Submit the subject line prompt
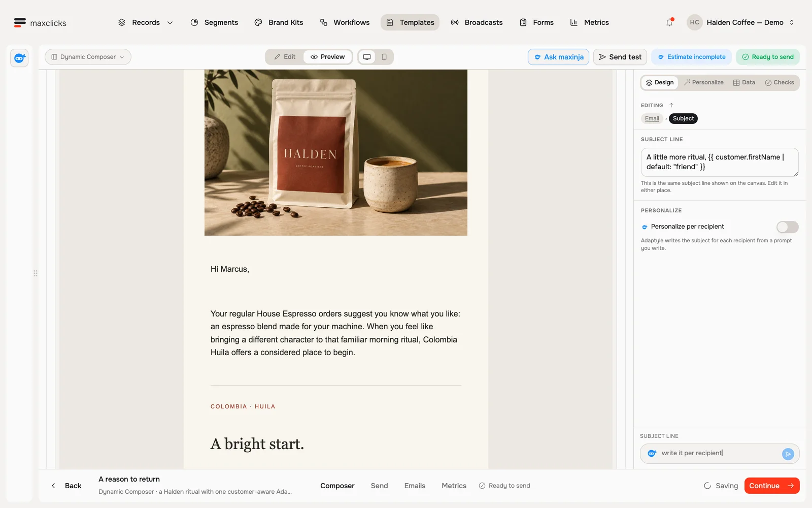The height and width of the screenshot is (508, 812). coord(788,454)
